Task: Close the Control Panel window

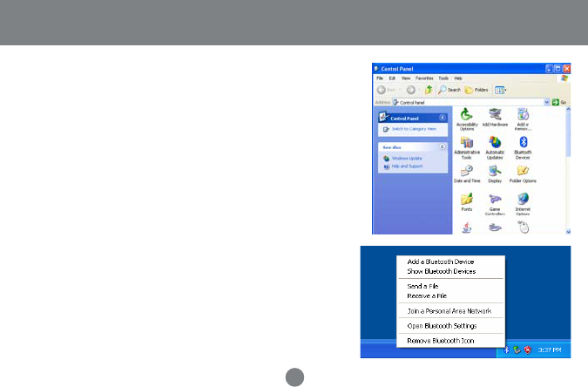Action: 566,69
